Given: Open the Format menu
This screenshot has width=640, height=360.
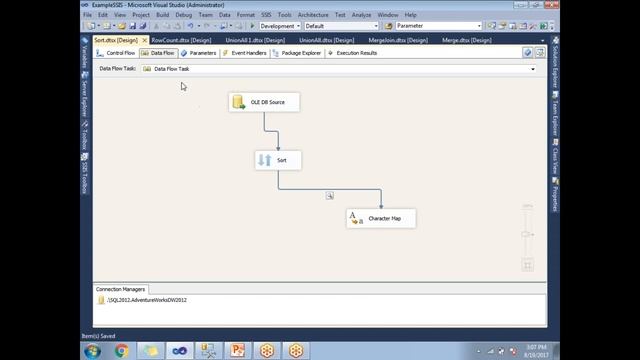Looking at the screenshot, I should coord(246,15).
